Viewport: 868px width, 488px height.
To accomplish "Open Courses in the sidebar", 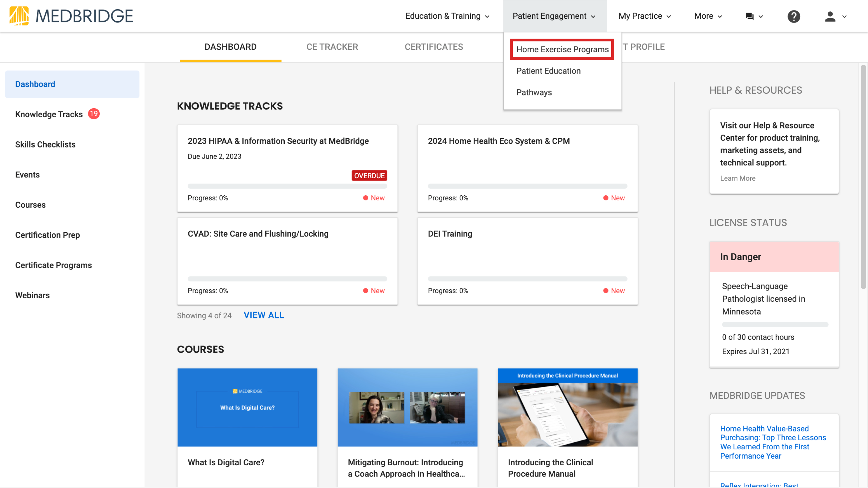I will [30, 205].
